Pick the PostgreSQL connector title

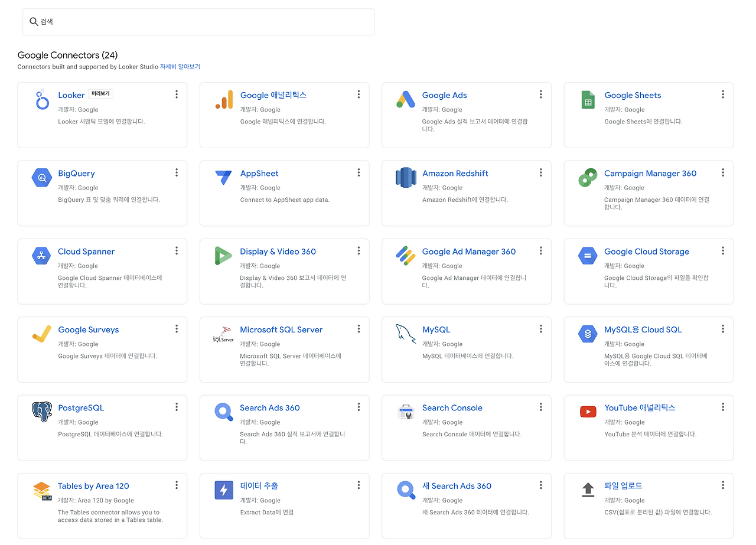81,408
